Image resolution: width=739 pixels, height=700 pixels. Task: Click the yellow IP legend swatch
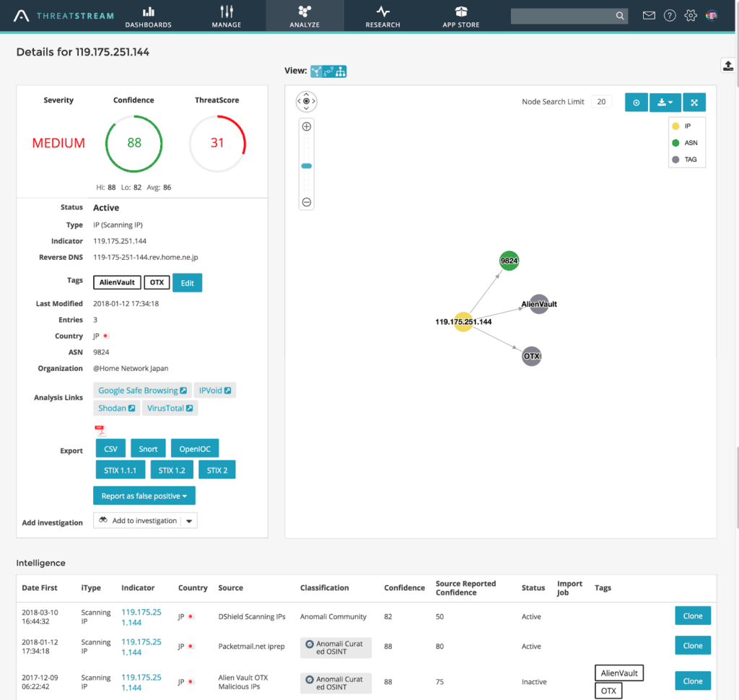675,126
